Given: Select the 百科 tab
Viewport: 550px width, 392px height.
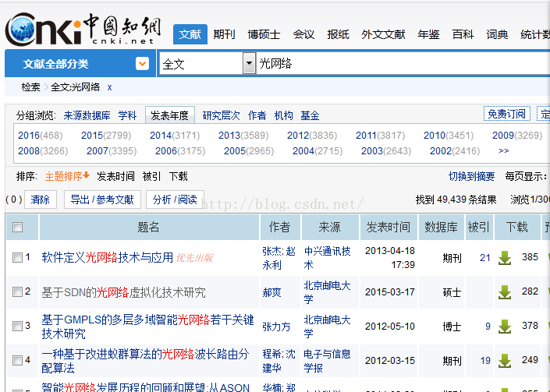Looking at the screenshot, I should (x=463, y=34).
